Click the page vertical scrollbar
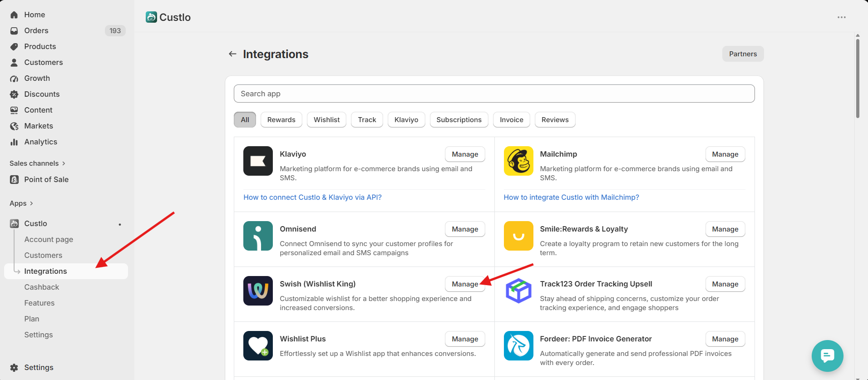The width and height of the screenshot is (868, 380). point(858,78)
